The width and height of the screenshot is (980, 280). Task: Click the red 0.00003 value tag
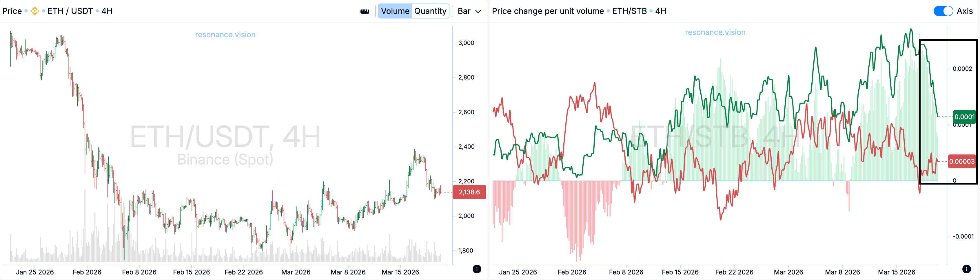[961, 161]
